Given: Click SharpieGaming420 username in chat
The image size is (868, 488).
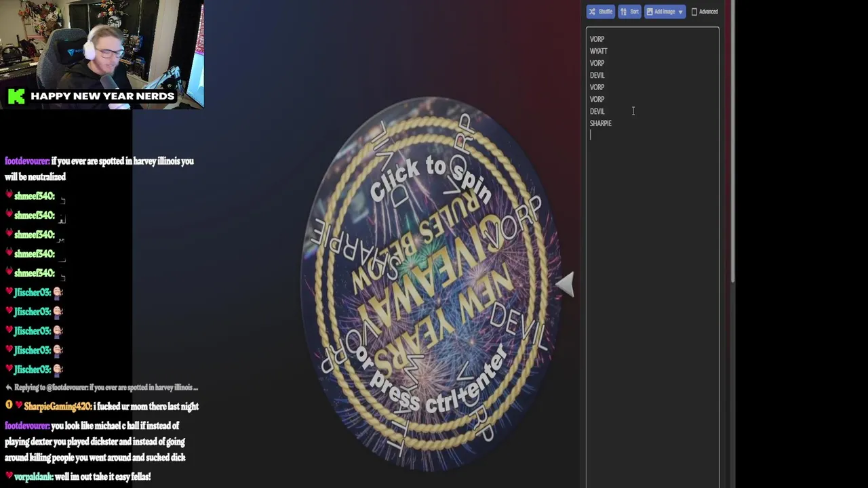Looking at the screenshot, I should click(x=58, y=406).
